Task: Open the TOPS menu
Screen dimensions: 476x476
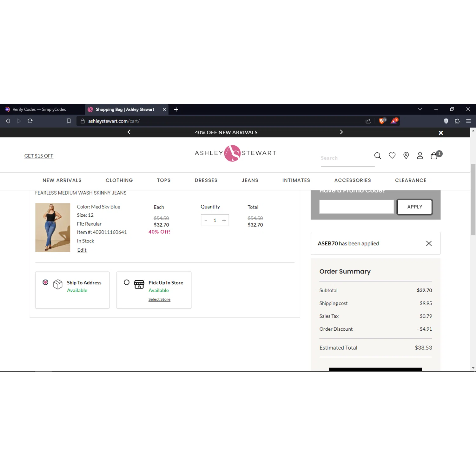Action: click(164, 180)
